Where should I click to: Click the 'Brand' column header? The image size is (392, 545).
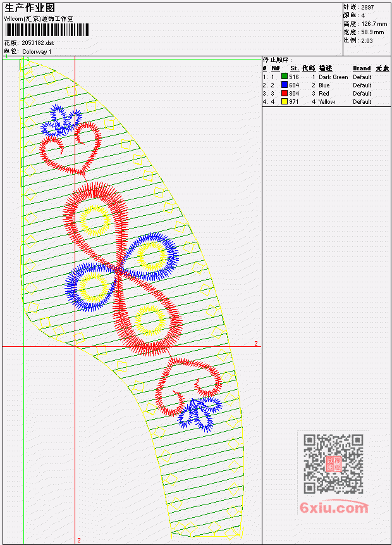(x=362, y=68)
